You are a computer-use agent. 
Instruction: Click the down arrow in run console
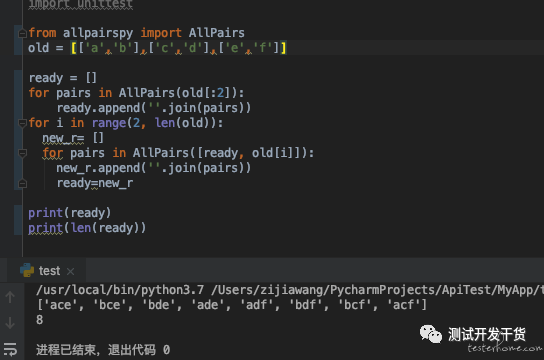pos(10,323)
